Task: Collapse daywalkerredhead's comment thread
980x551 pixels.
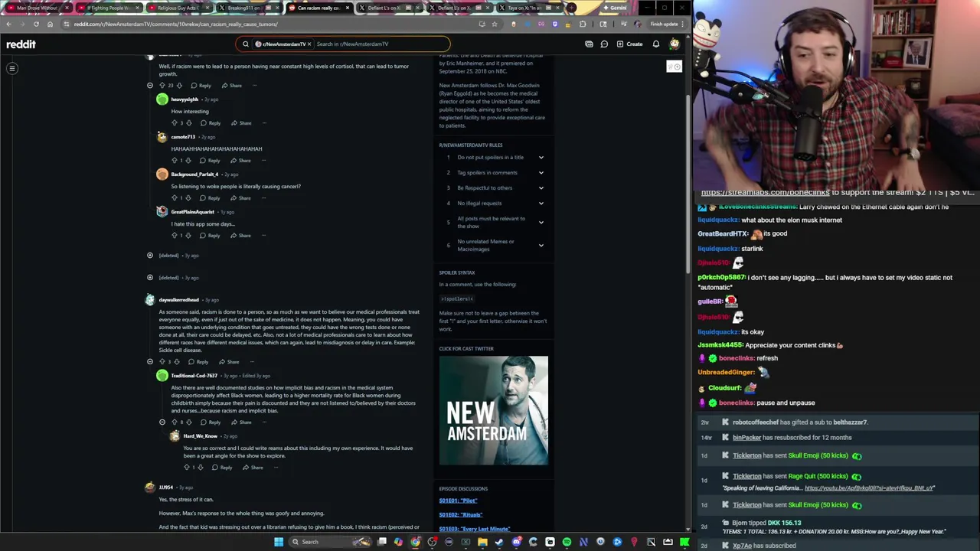Action: coord(150,362)
